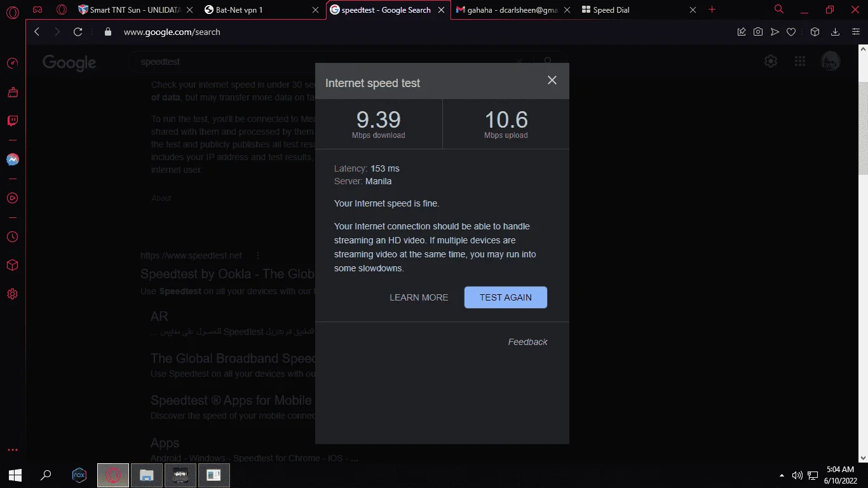Open the downloads icon in toolbar
This screenshot has height=488, width=868.
pos(836,32)
